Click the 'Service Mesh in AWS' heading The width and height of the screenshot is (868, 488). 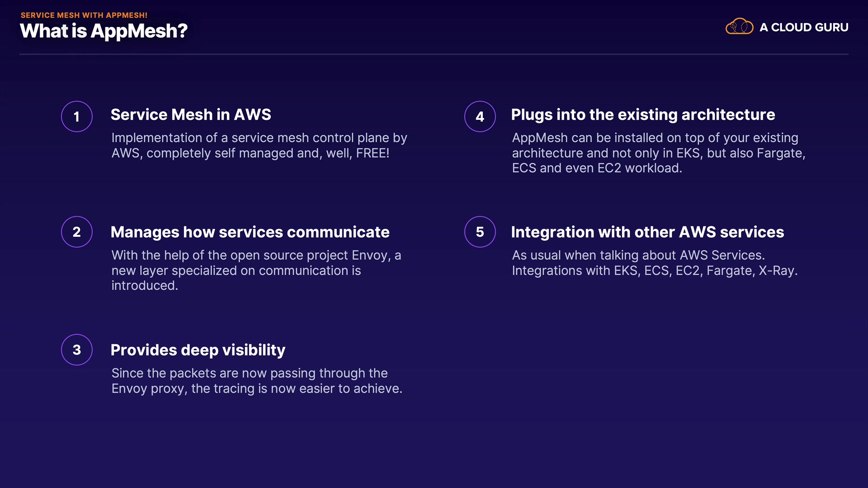(191, 115)
